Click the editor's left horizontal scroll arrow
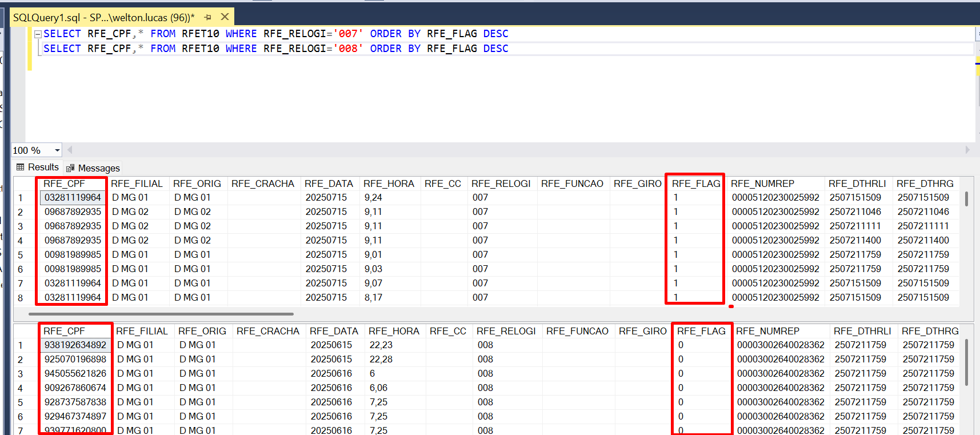Screen dimensions: 980x435 click(x=70, y=150)
